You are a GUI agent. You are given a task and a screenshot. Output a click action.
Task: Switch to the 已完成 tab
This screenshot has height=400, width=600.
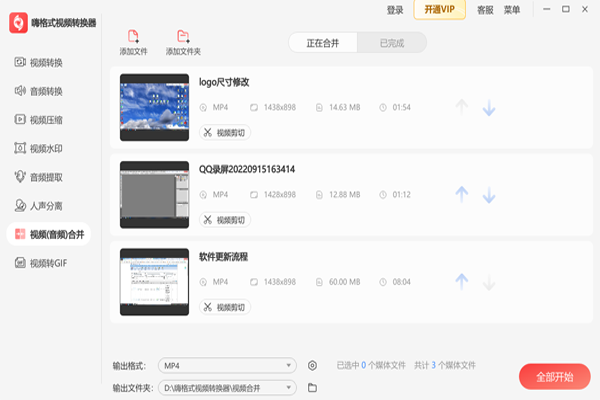(x=392, y=43)
